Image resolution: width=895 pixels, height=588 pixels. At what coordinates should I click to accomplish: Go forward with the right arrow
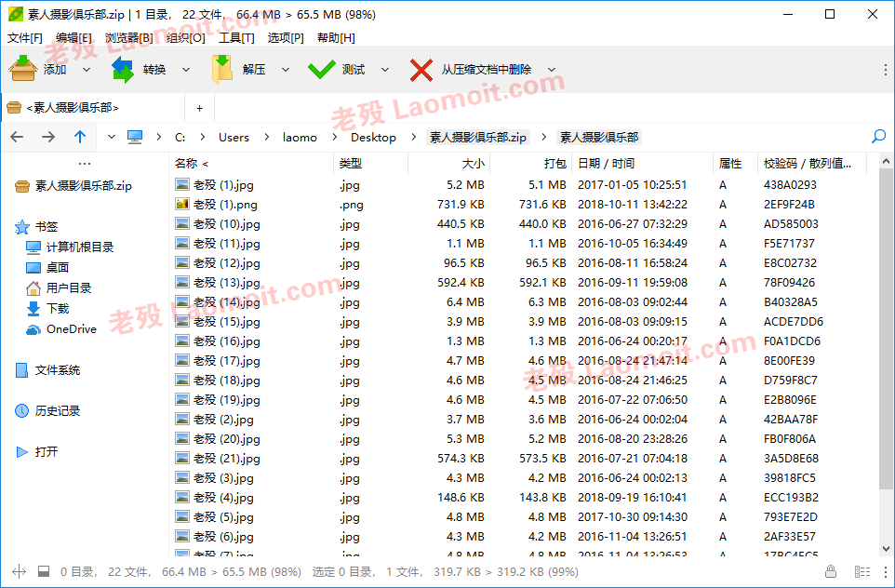(48, 137)
